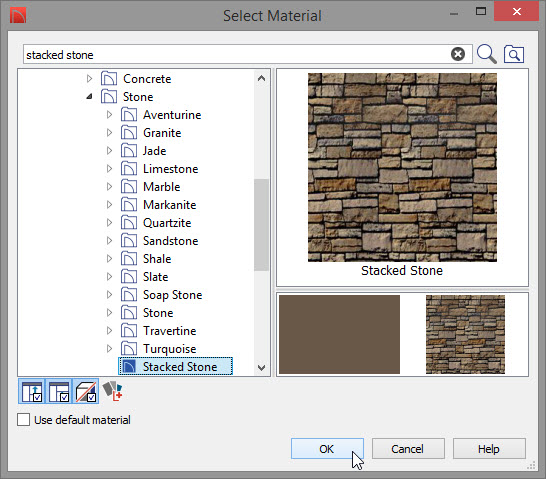Click the add to library material icon
Image resolution: width=546 pixels, height=479 pixels.
[x=112, y=391]
